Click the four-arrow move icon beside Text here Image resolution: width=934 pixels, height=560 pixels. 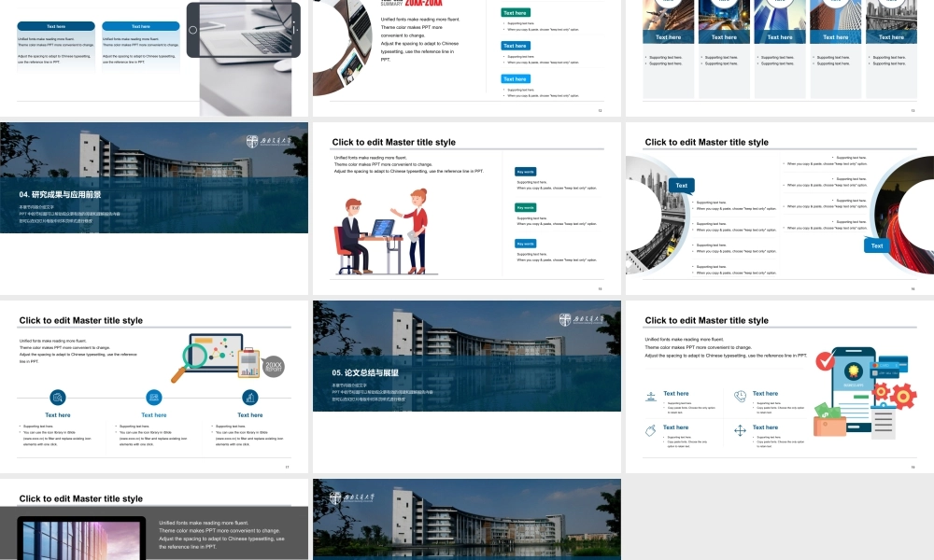pyautogui.click(x=740, y=430)
